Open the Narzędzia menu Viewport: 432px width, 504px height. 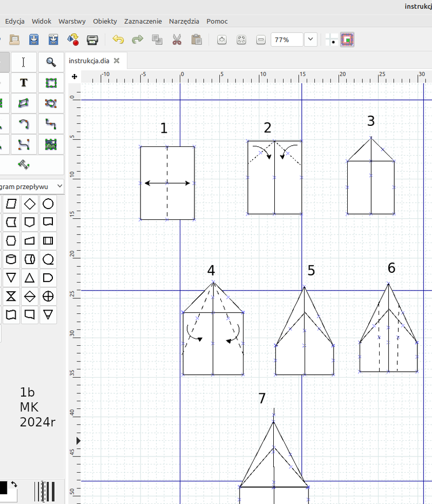(x=184, y=21)
